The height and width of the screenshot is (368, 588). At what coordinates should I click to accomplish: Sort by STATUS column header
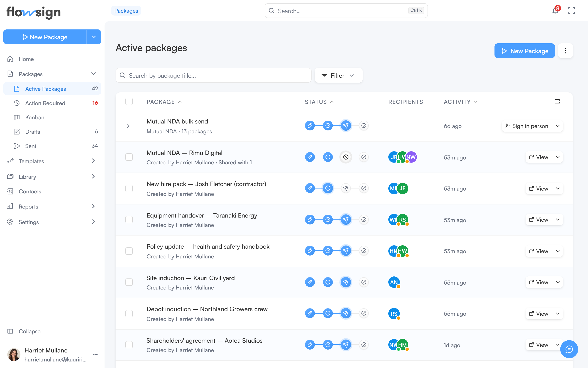pyautogui.click(x=319, y=102)
